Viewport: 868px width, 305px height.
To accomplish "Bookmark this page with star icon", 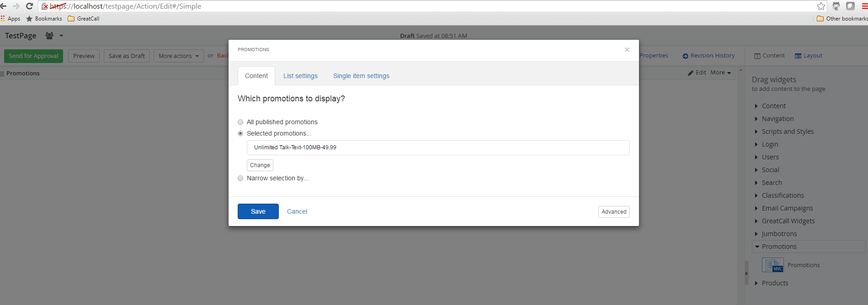I will [x=821, y=6].
